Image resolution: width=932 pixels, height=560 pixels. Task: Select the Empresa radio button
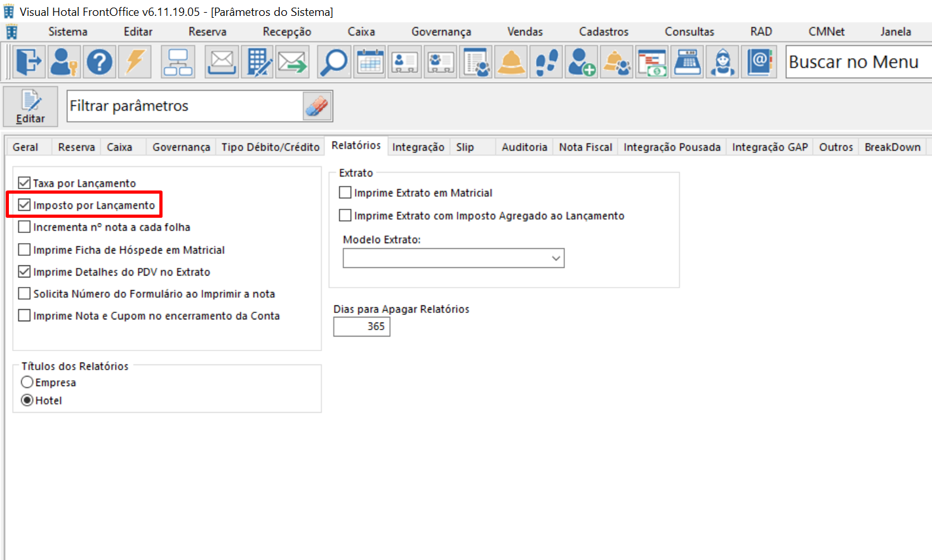point(27,382)
